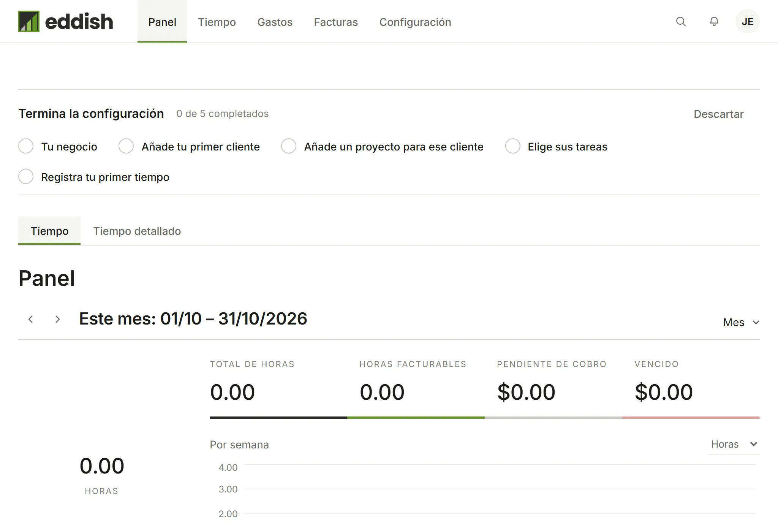
Task: Check 'Añade un proyecto para ese cliente' circle
Action: pos(289,146)
